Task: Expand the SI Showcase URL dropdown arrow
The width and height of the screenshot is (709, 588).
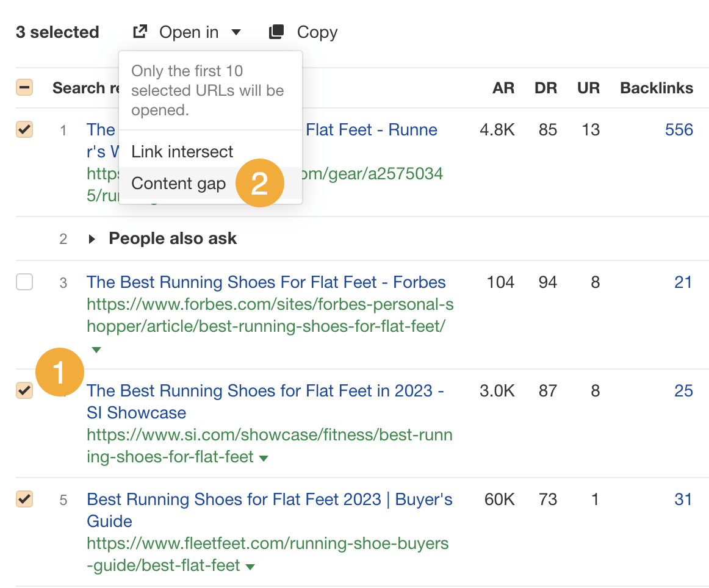Action: (263, 457)
